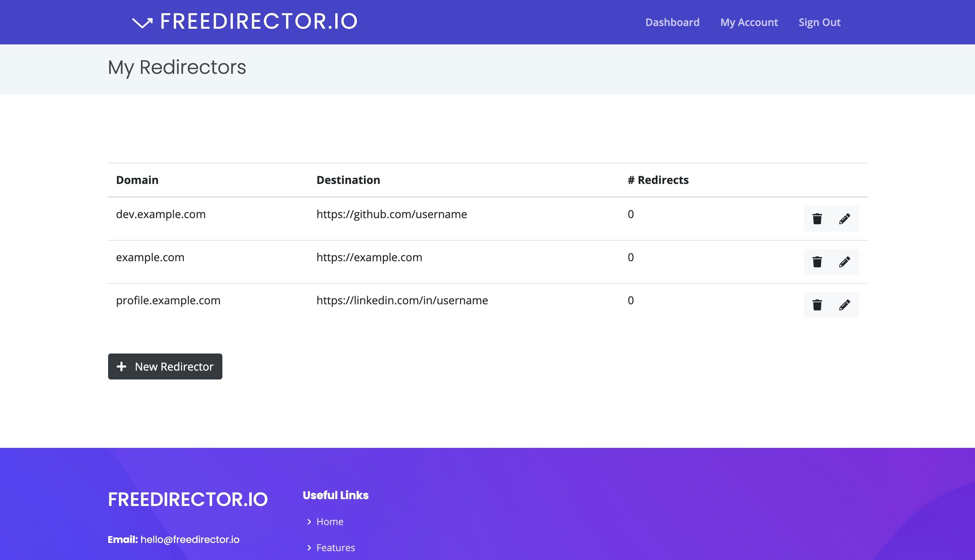Sign out of Freedirector.io
This screenshot has height=560, width=975.
pos(819,22)
